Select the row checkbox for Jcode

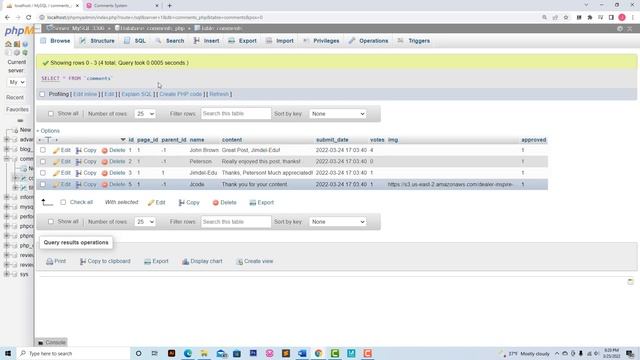tap(43, 184)
